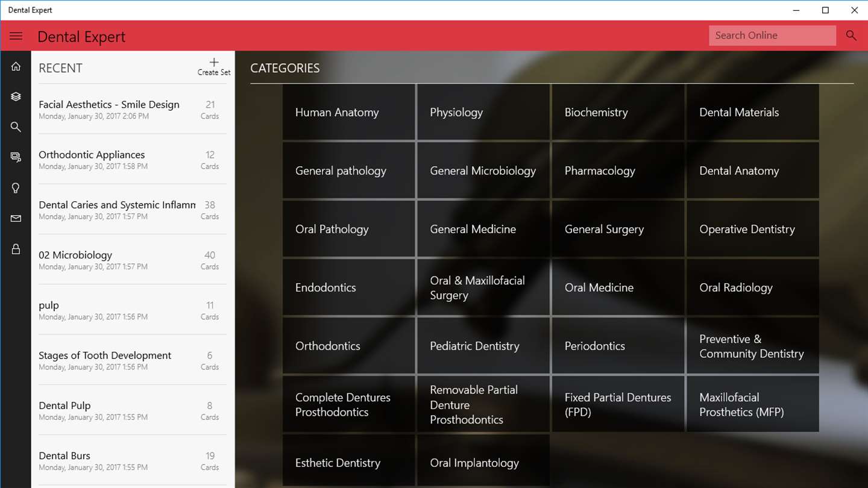Open Dental Caries and Systemic Inflammation set

133,209
